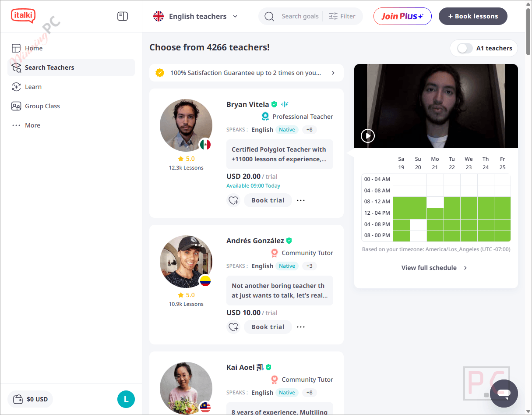This screenshot has width=532, height=415.
Task: Click Bryan Vitela's audio waveform icon
Action: (x=285, y=104)
